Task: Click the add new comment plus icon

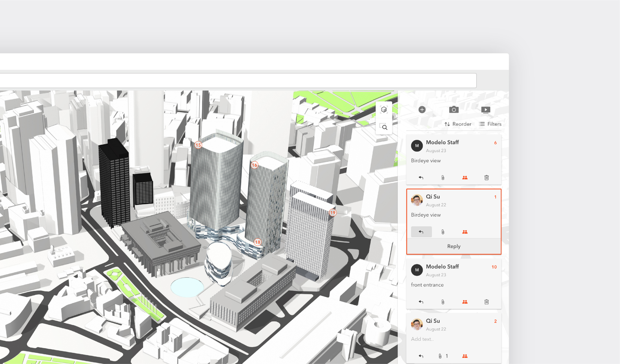Action: pyautogui.click(x=422, y=110)
